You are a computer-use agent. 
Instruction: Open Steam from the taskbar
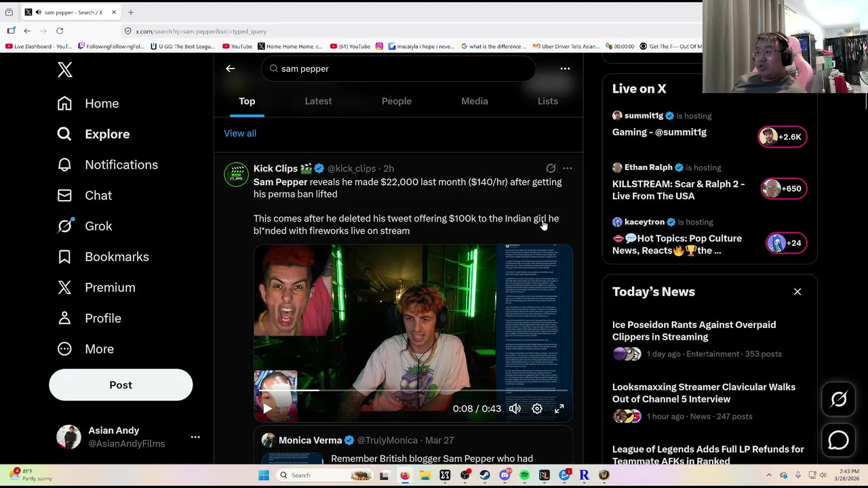coord(485,475)
